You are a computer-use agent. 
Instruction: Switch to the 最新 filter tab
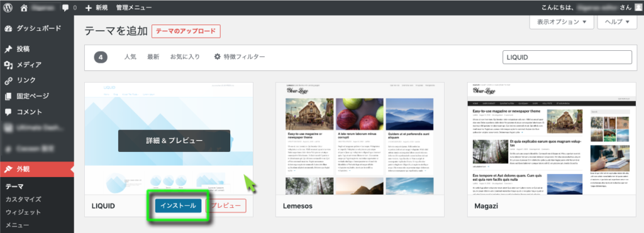153,57
